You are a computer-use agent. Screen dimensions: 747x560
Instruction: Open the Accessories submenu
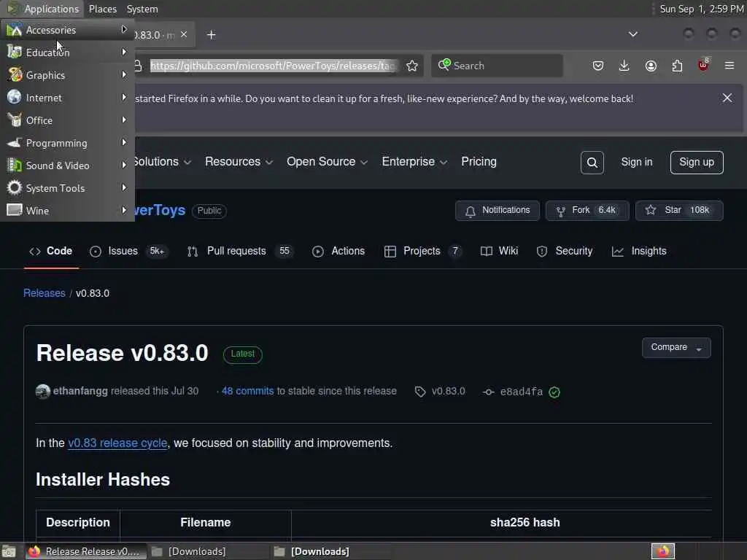click(x=67, y=29)
